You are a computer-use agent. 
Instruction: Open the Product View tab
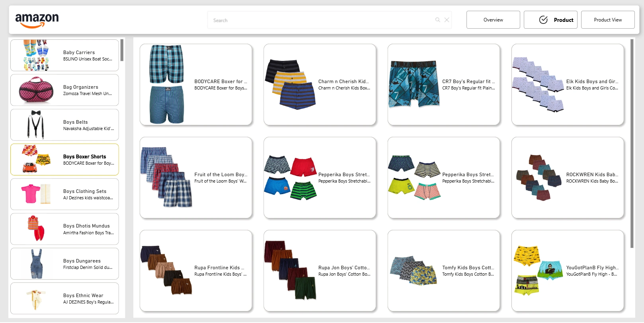[608, 20]
